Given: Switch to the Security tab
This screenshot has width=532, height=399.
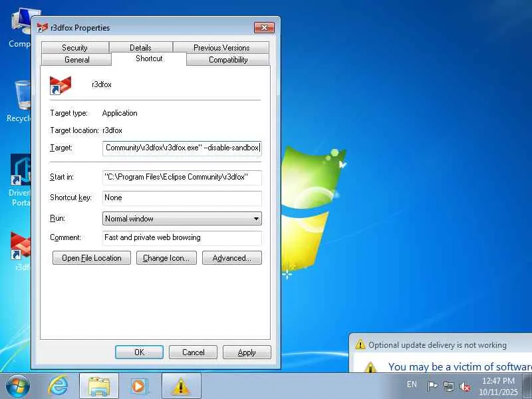Looking at the screenshot, I should pos(75,47).
